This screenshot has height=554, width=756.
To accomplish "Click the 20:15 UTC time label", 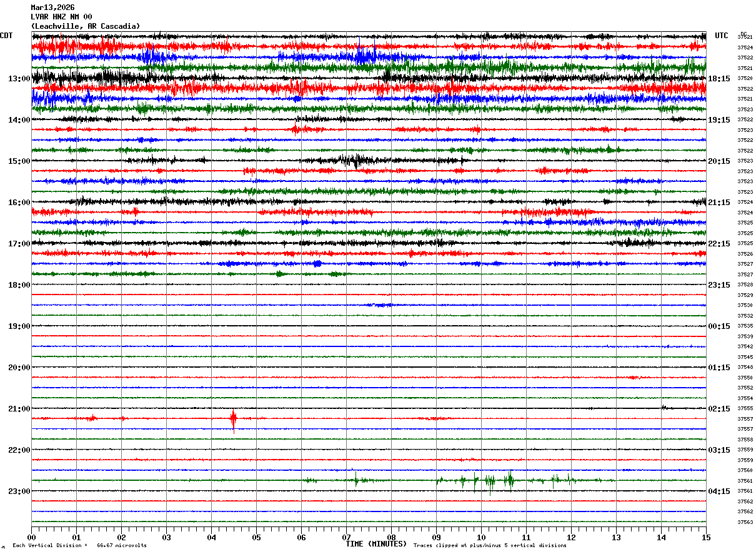I will point(719,161).
